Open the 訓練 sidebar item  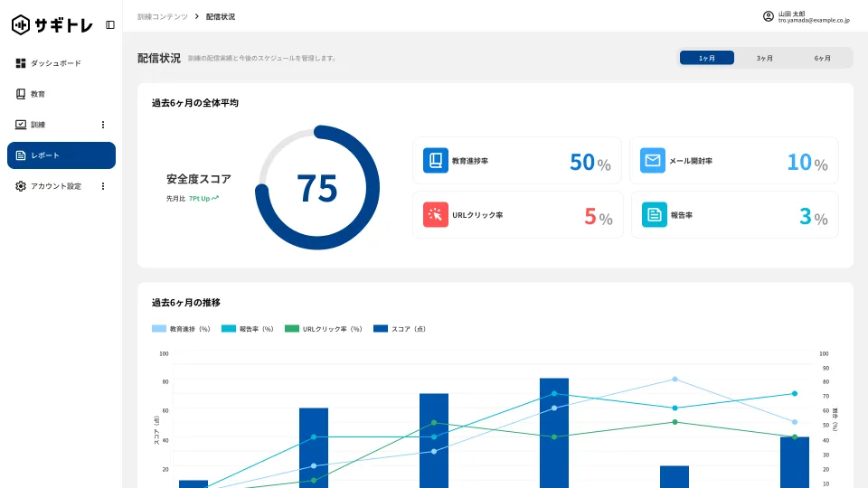38,125
